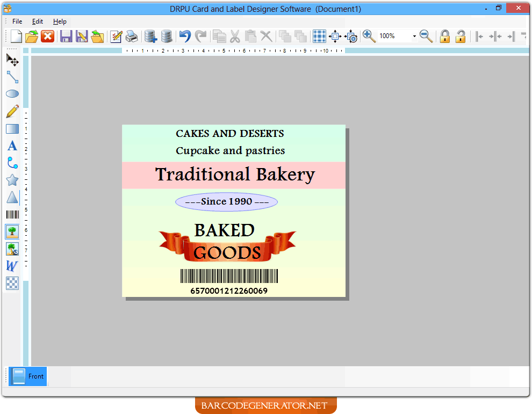The width and height of the screenshot is (532, 414).
Task: Open the edit properties checklist icon
Action: (116, 37)
